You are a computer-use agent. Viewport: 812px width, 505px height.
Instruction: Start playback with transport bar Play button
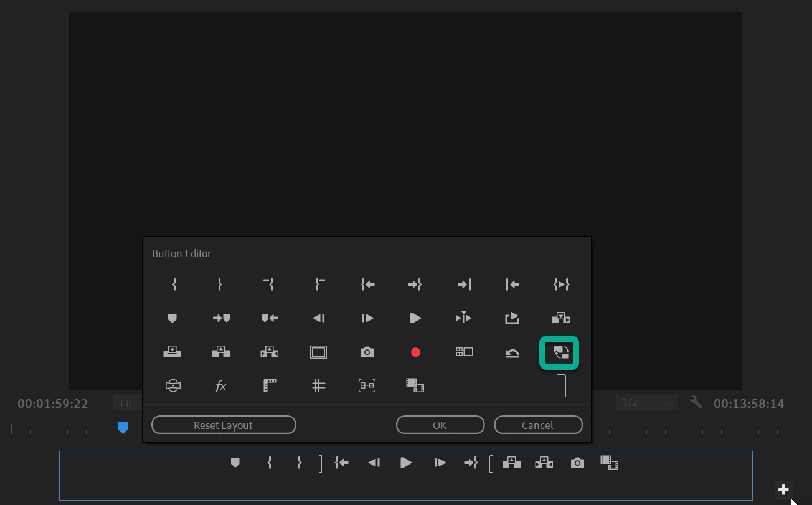(x=406, y=463)
